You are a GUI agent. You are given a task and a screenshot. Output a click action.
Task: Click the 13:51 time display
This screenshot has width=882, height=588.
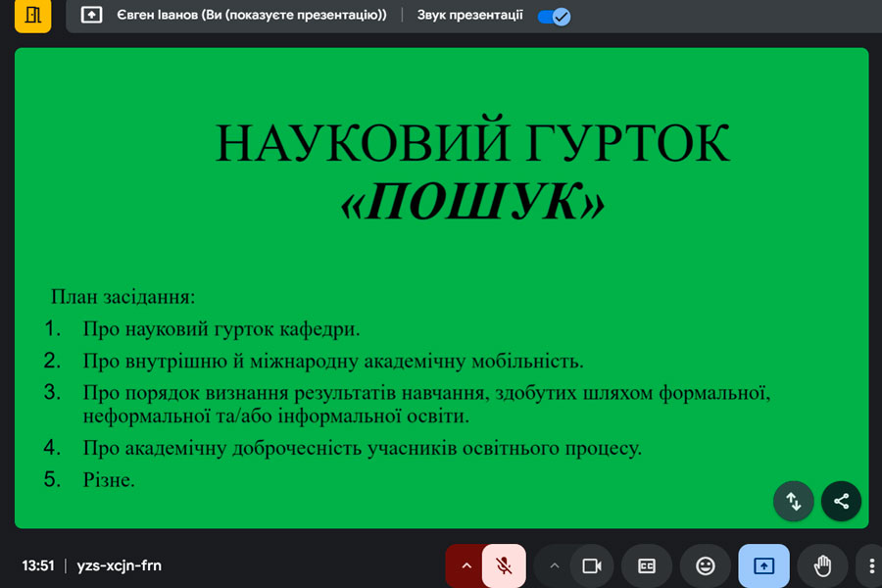pos(38,565)
